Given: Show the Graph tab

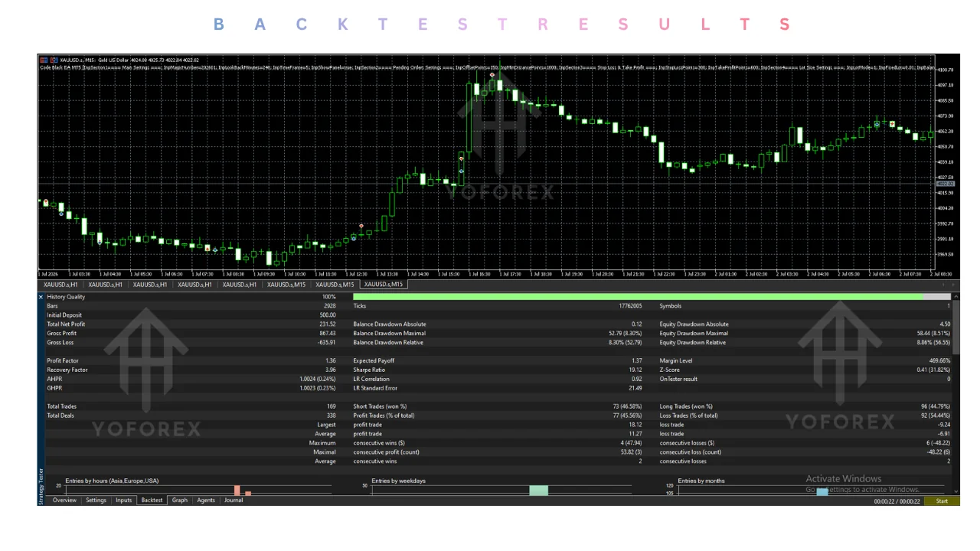Looking at the screenshot, I should pos(179,500).
